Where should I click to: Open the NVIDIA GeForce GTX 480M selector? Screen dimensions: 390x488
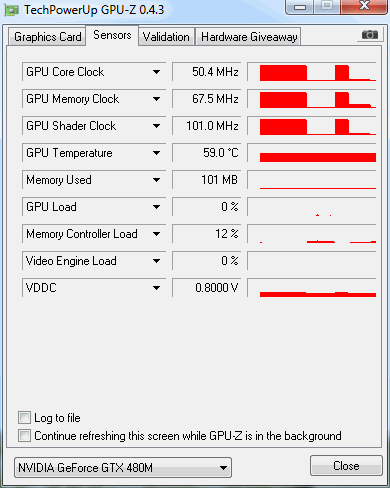click(x=123, y=468)
